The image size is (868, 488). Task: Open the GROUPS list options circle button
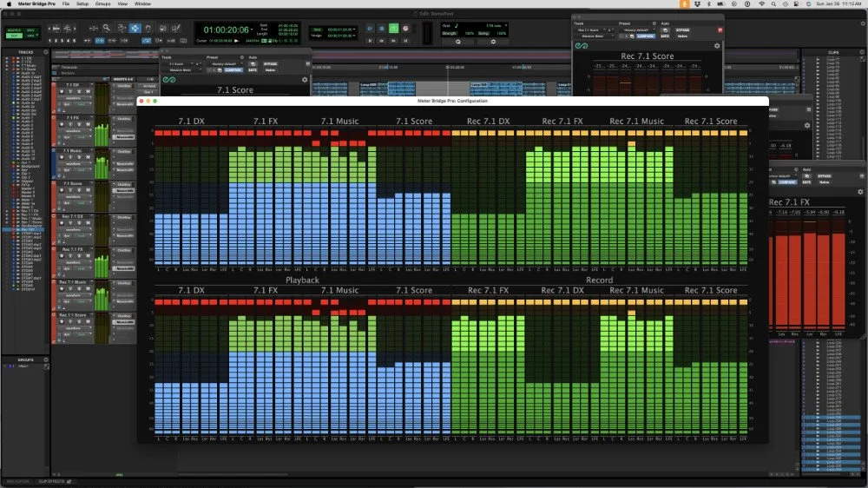(x=46, y=359)
